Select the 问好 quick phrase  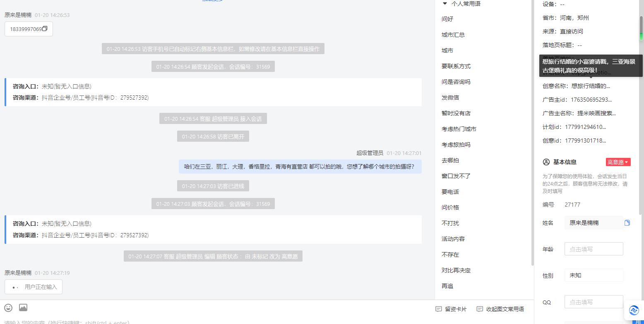pos(447,19)
